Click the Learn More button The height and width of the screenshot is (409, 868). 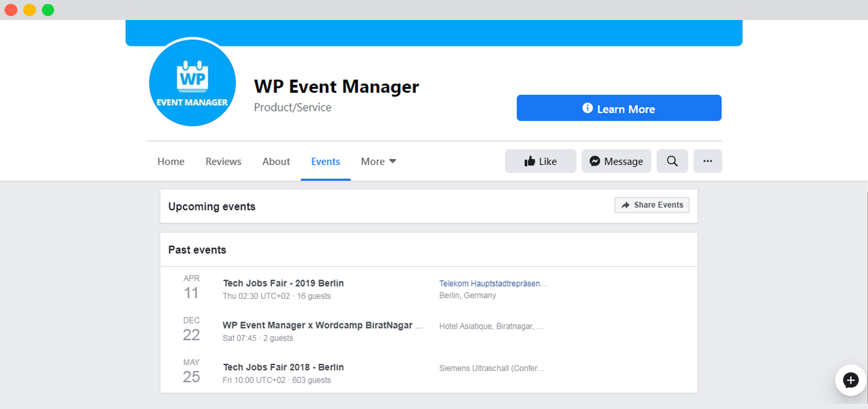[619, 108]
